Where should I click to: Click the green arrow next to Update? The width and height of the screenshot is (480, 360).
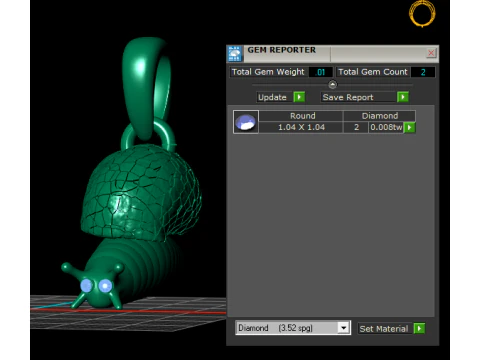point(299,97)
